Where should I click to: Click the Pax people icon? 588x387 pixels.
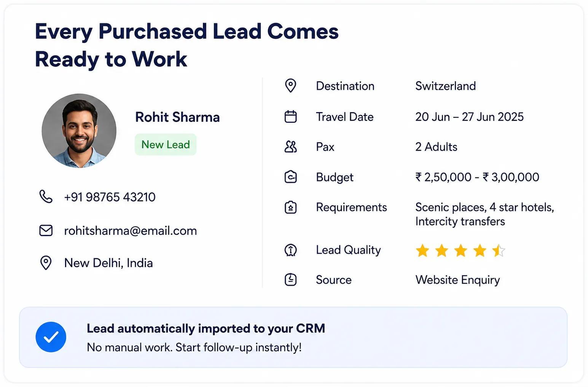click(x=291, y=147)
